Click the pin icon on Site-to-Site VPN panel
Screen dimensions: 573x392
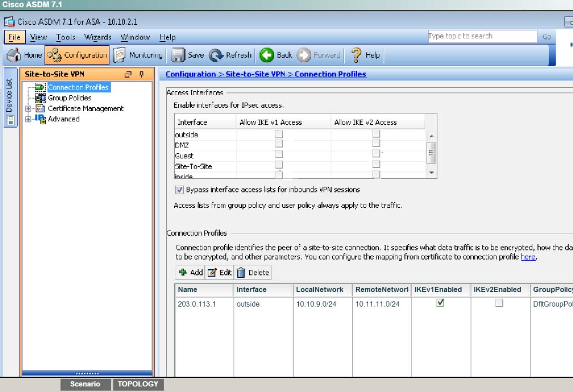pyautogui.click(x=142, y=74)
